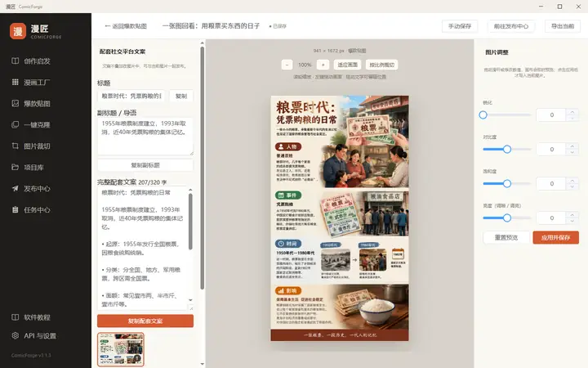Increase 锐化 value with up arrow
This screenshot has height=368, width=588.
point(572,112)
